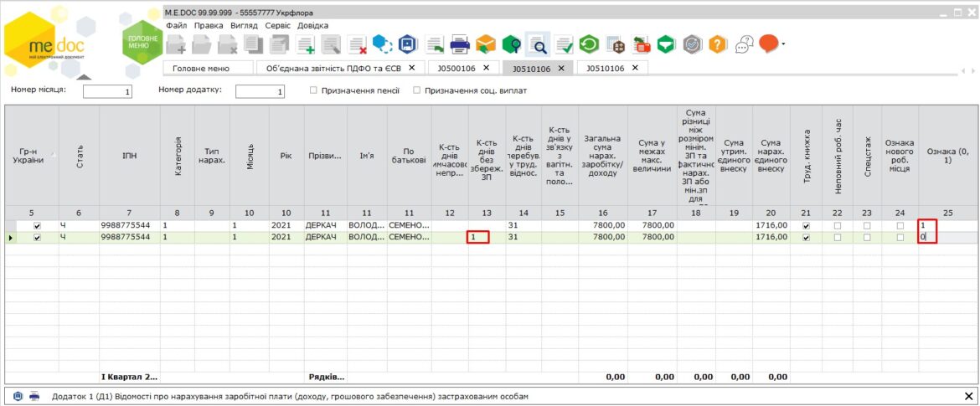Click the blue hexagon icon with dashed outline
Screen dimensions: 980x406
click(x=382, y=44)
